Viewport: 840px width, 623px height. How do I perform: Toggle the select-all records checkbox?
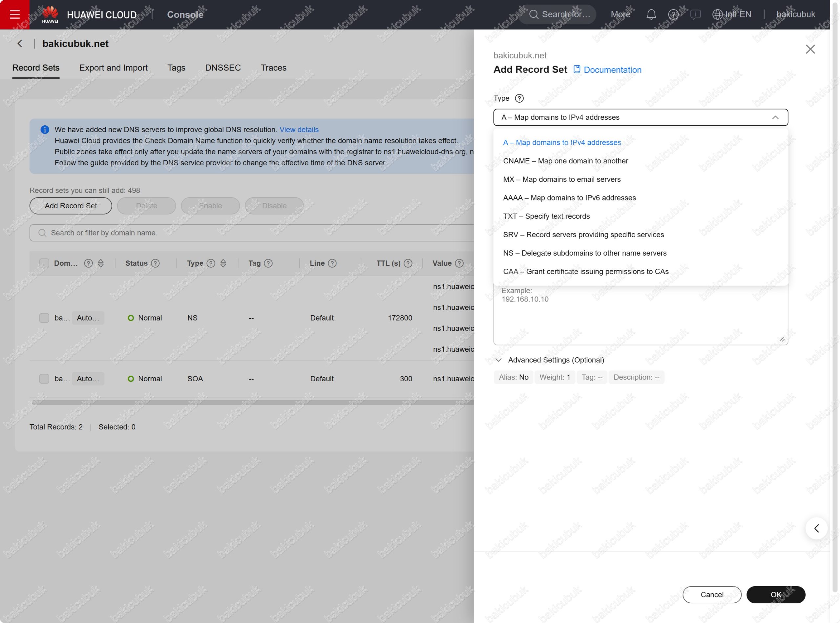pos(44,263)
